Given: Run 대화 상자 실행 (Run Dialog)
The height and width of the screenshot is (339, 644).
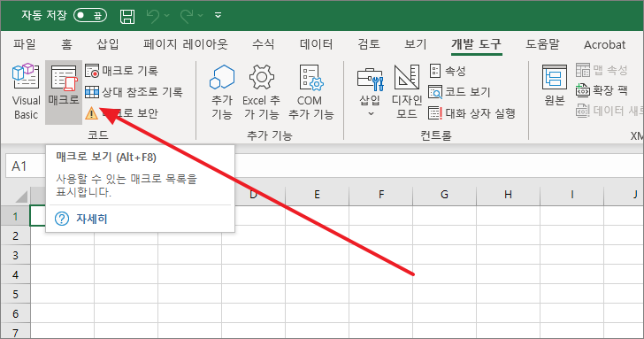Looking at the screenshot, I should pyautogui.click(x=471, y=113).
